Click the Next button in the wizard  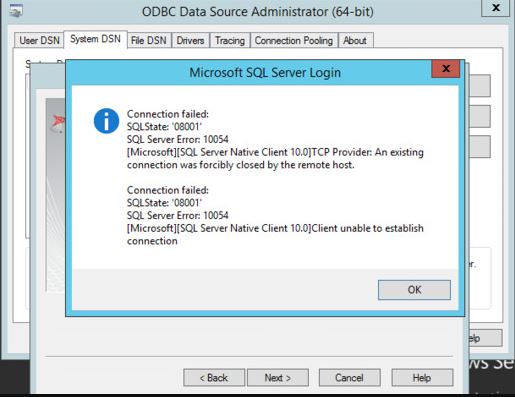pos(278,378)
